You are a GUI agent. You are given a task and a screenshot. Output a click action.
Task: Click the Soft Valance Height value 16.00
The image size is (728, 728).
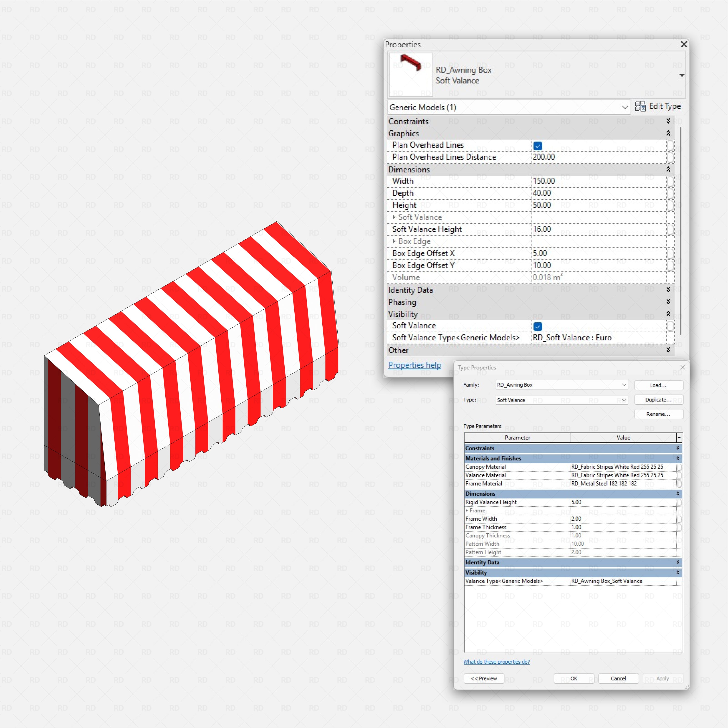tap(598, 229)
